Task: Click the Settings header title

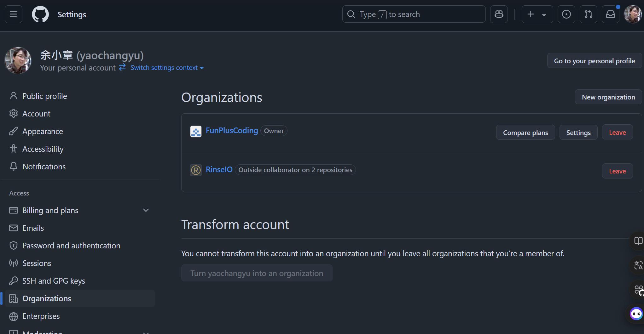Action: tap(72, 14)
